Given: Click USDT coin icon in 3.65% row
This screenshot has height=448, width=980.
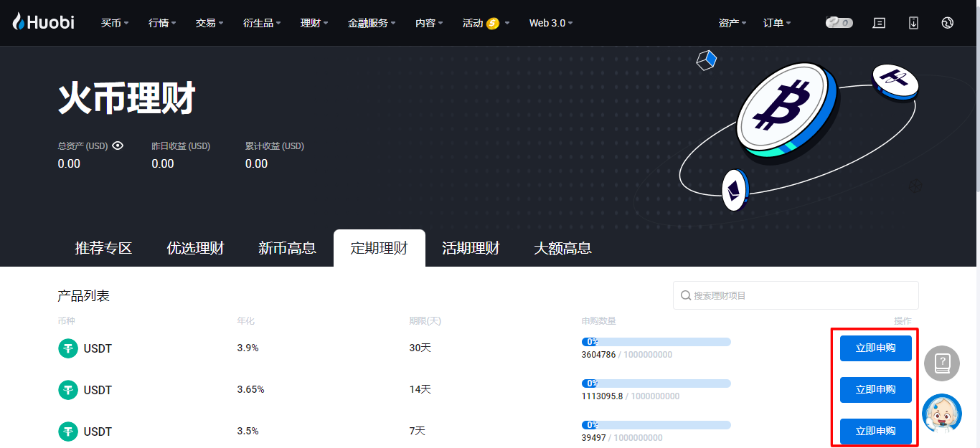Looking at the screenshot, I should [x=68, y=390].
